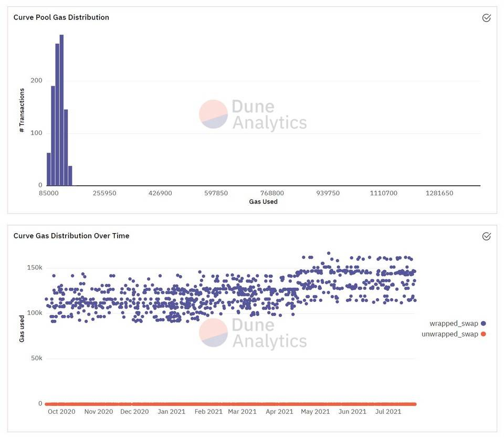Viewport: 504px width, 441px height.
Task: Click the Dune Analytics logo in histogram chart
Action: [253, 114]
